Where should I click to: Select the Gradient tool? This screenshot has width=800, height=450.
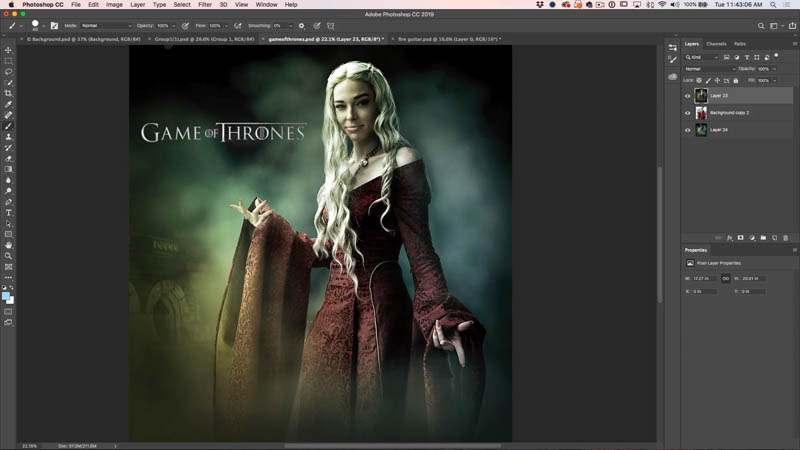8,169
